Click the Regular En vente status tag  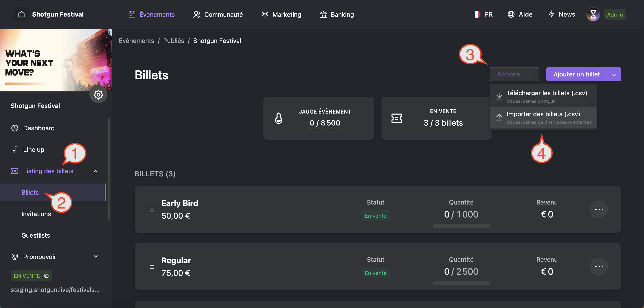(x=375, y=273)
